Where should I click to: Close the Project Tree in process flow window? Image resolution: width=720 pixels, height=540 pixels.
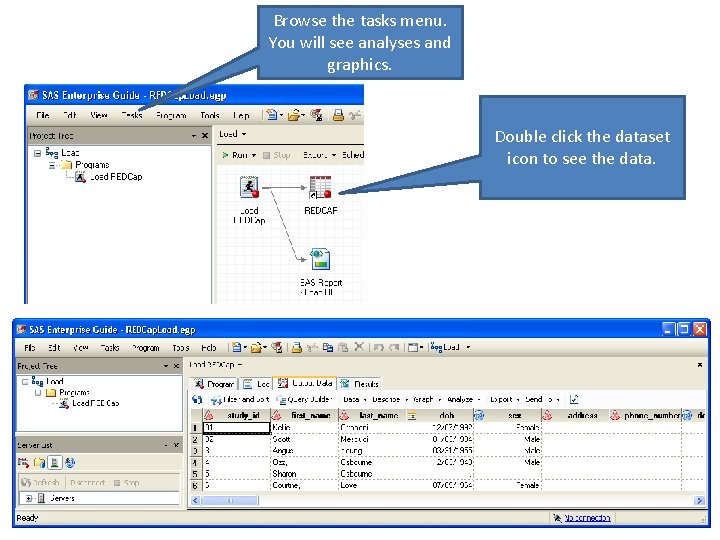(205, 135)
